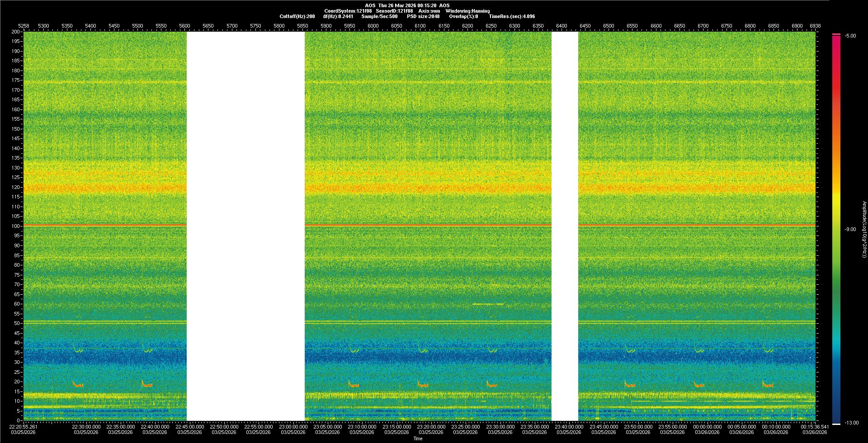Click the TimeRes.(sec):4.096 label
The height and width of the screenshot is (443, 868).
(x=512, y=16)
